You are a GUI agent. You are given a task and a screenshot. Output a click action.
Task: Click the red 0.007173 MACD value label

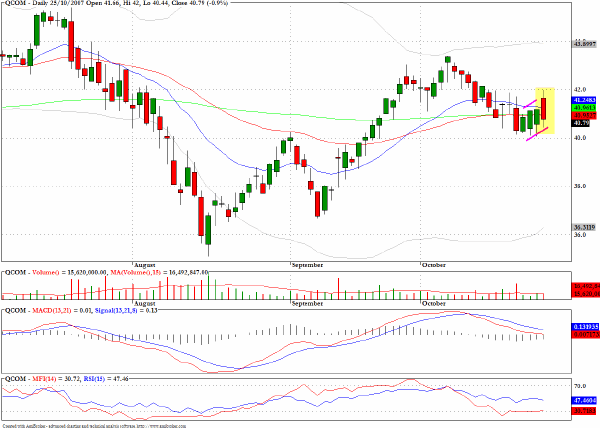point(584,335)
